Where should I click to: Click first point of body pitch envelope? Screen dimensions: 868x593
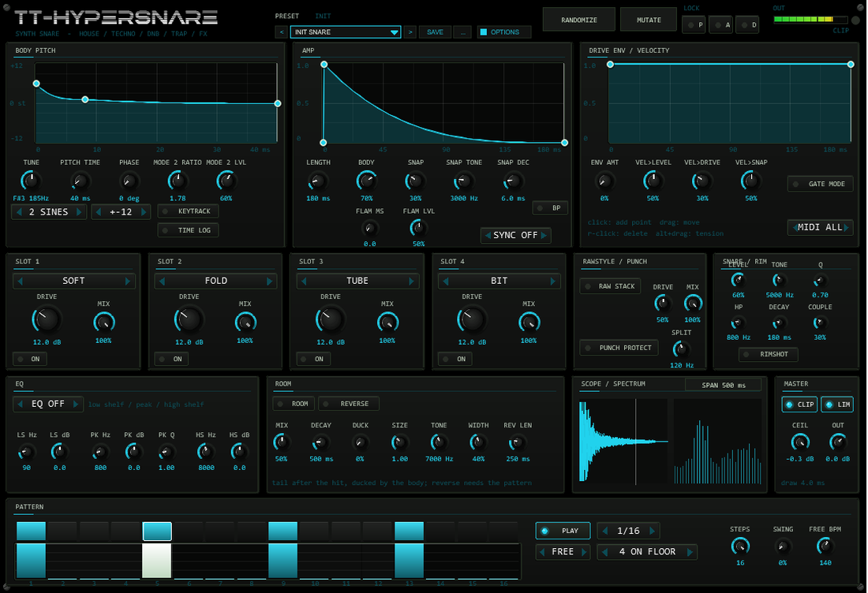(36, 84)
